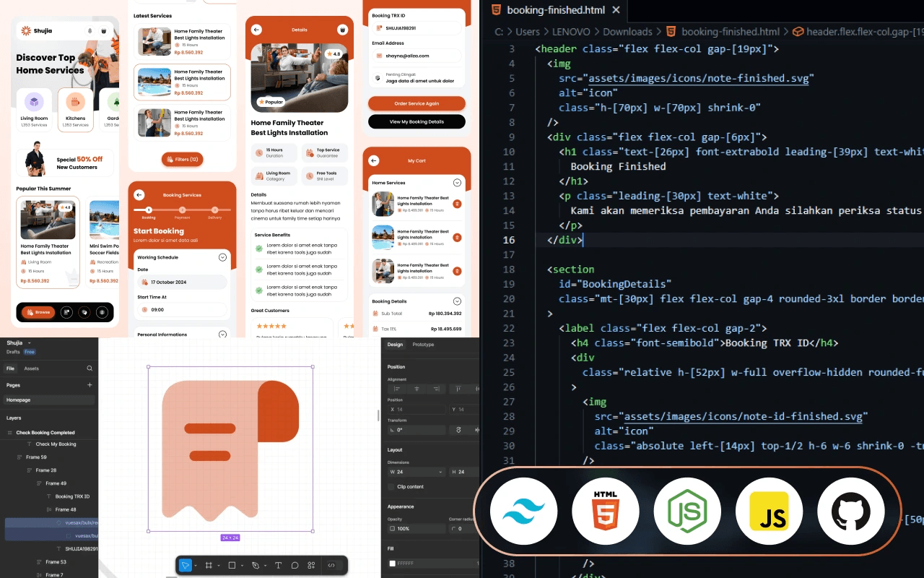Go back using arrow on Details screen
Image resolution: width=924 pixels, height=578 pixels.
[x=256, y=30]
